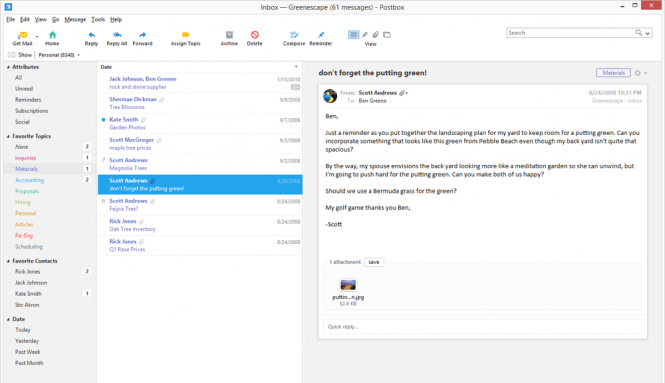
Task: Click Scott Andrews' avatar in message header
Action: [330, 96]
